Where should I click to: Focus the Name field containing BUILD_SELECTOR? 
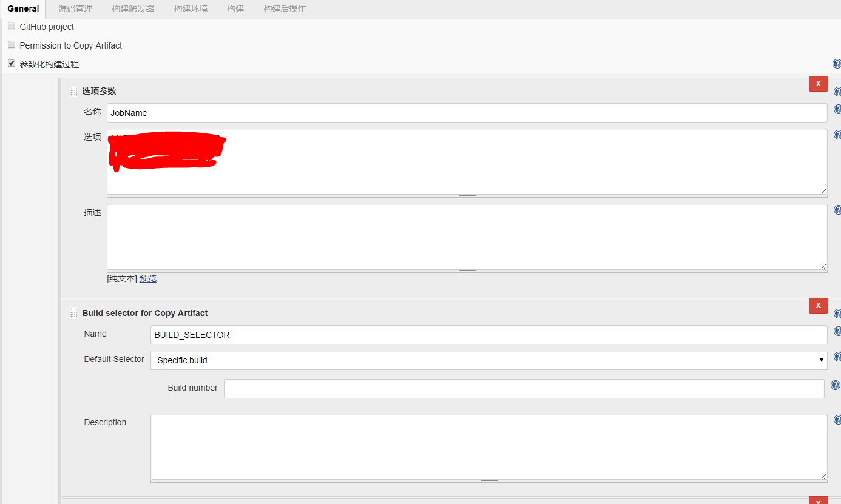click(x=488, y=335)
